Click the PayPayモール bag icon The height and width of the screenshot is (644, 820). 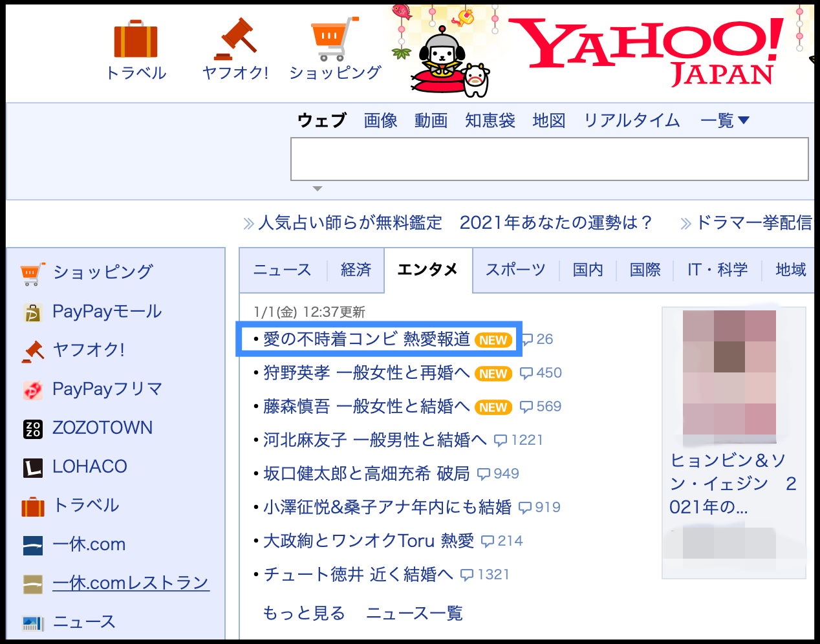32,312
